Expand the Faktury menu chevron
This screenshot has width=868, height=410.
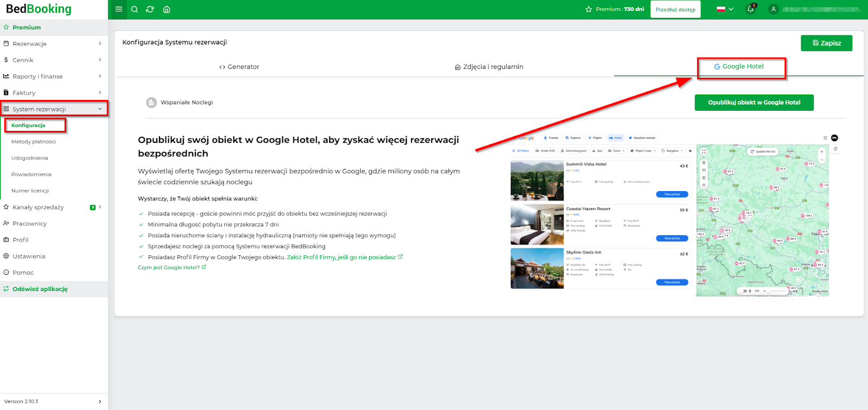tap(100, 92)
